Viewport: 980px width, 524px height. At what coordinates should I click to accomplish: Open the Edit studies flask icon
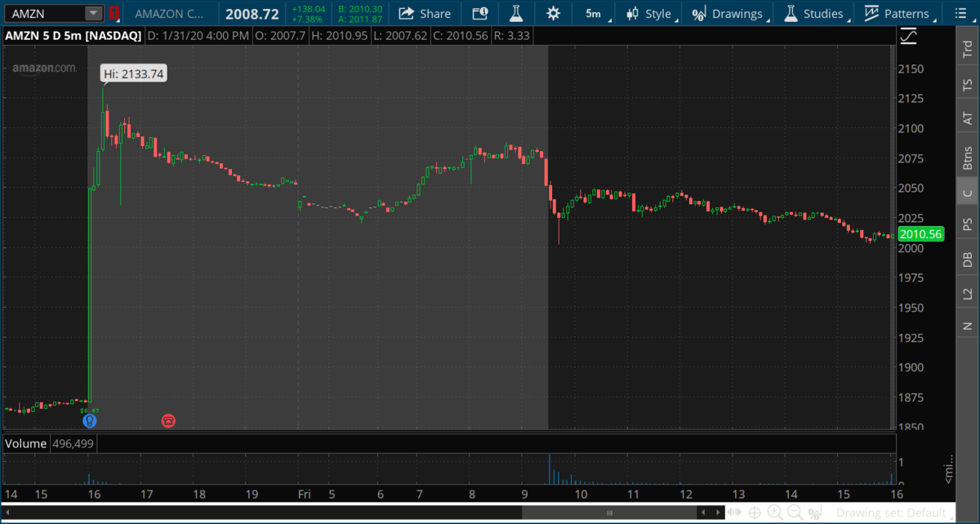[515, 13]
